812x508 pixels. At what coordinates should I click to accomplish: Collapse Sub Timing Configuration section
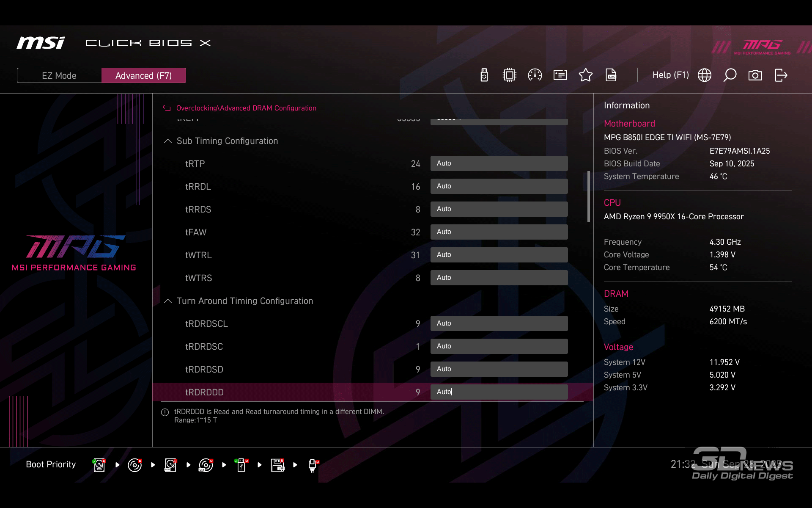point(168,141)
